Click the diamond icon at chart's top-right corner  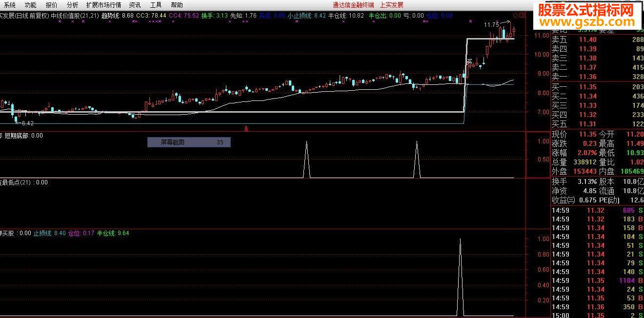point(515,15)
